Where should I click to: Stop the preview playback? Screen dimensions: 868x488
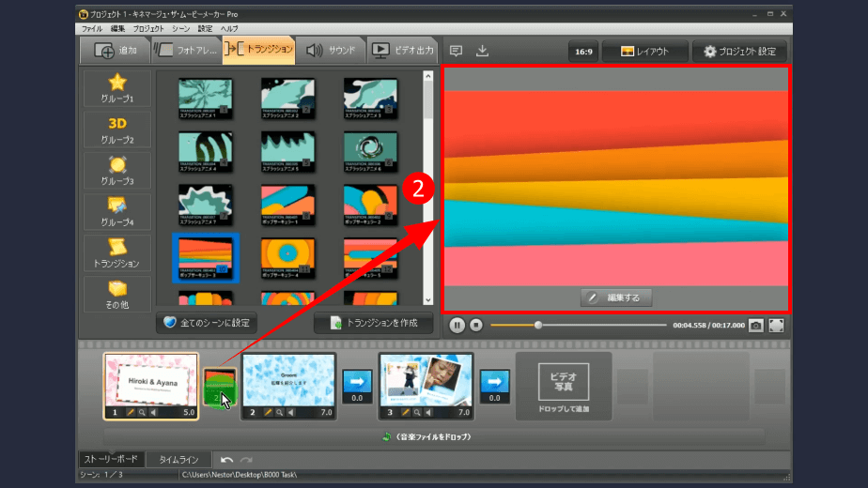click(476, 326)
